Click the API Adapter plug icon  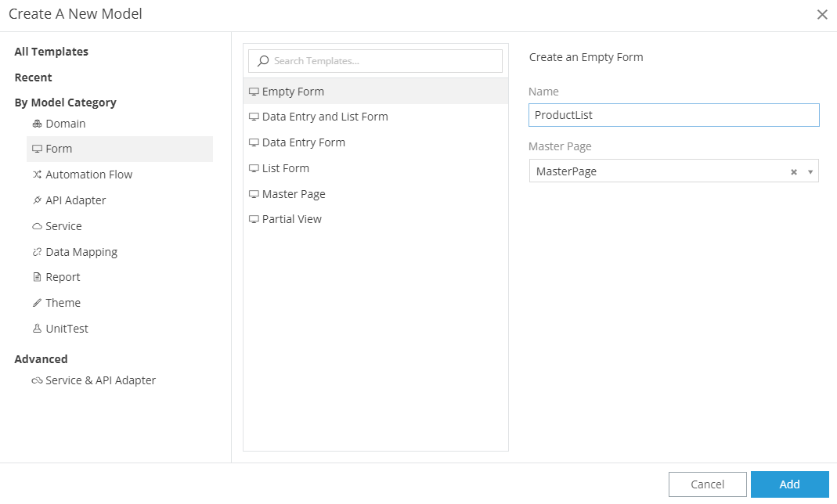[37, 200]
